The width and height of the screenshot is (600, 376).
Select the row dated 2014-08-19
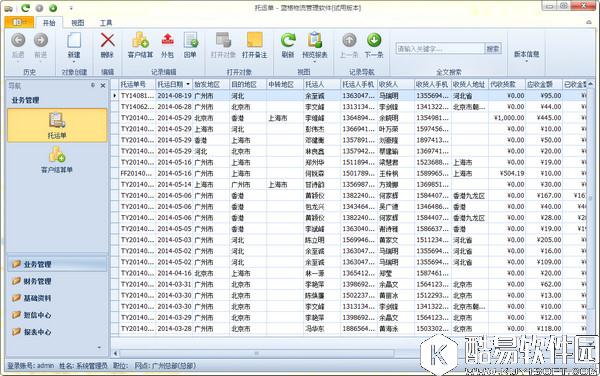349,96
